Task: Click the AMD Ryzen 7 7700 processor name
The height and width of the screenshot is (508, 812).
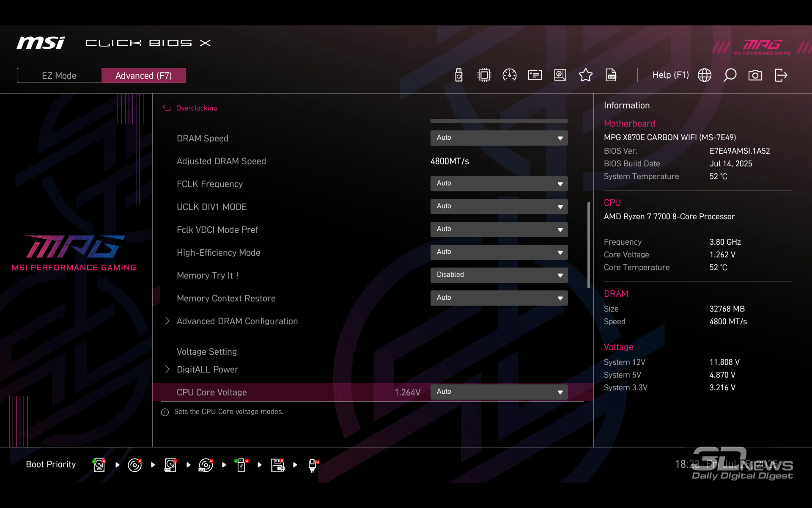Action: pos(669,217)
